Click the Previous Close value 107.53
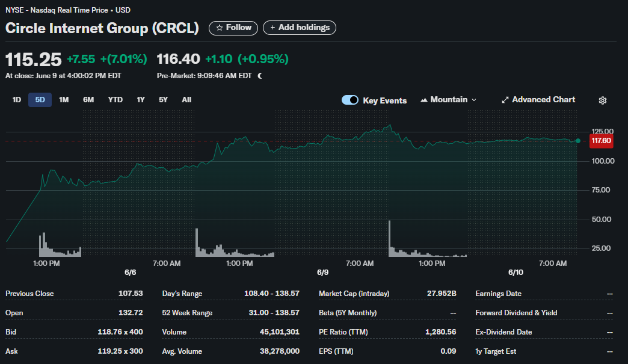 (131, 294)
